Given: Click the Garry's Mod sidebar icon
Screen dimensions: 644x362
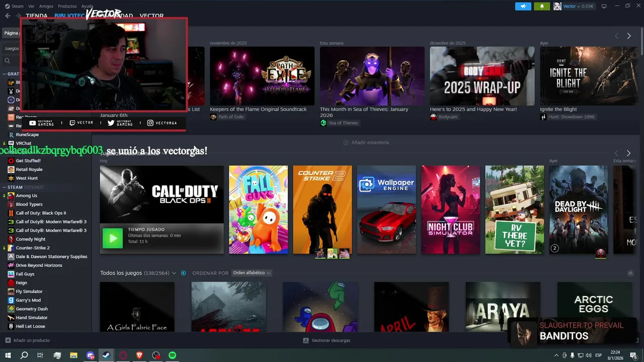Looking at the screenshot, I should click(11, 300).
